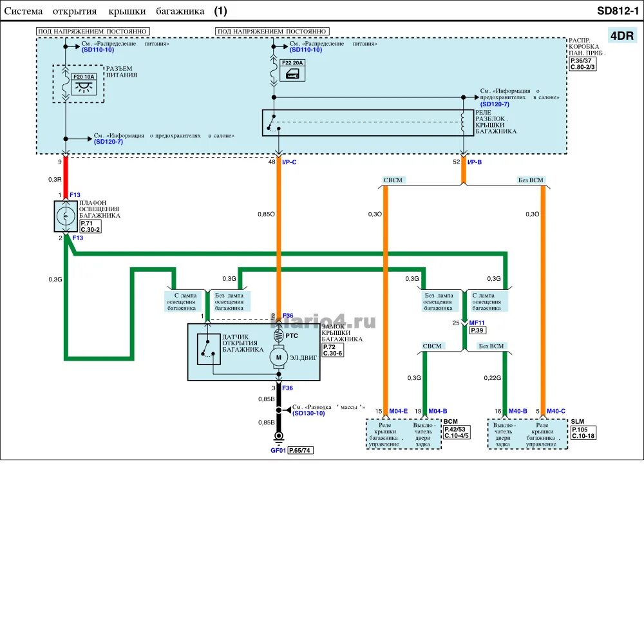Select the trunk lamp symbol near F13
This screenshot has height=644, width=644.
click(x=66, y=216)
